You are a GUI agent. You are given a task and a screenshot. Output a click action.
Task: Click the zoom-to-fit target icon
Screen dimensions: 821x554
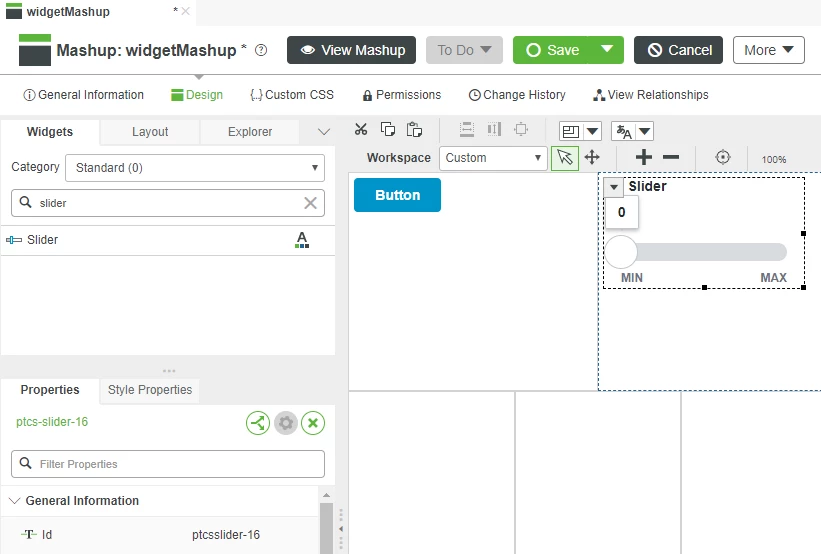[723, 157]
